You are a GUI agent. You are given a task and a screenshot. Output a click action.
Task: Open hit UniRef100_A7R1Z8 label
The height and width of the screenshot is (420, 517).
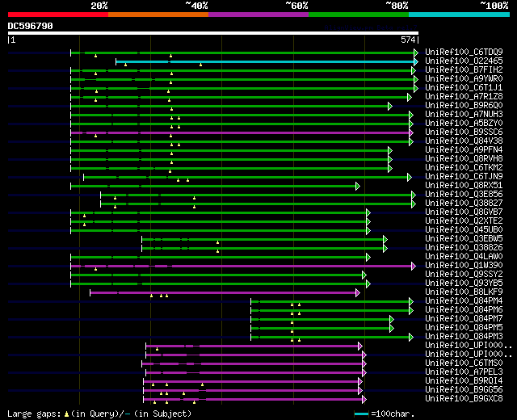pos(464,97)
